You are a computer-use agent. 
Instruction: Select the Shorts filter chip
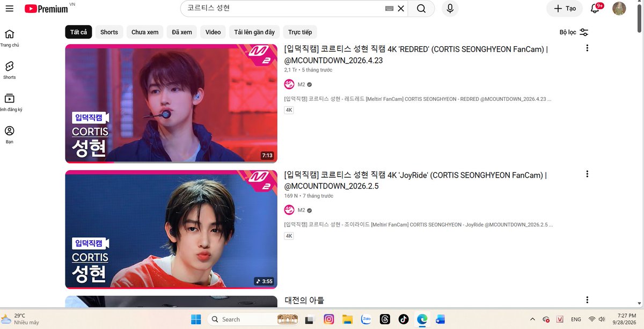109,32
